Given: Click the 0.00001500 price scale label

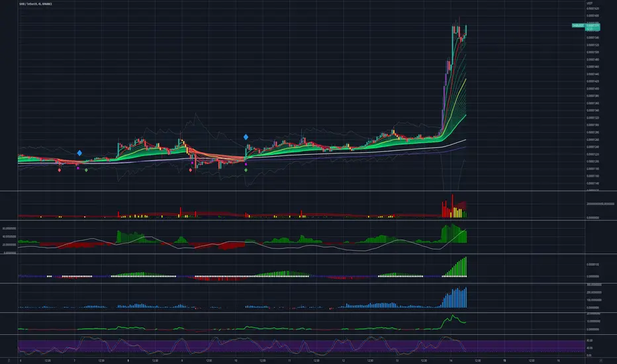Looking at the screenshot, I should [593, 52].
